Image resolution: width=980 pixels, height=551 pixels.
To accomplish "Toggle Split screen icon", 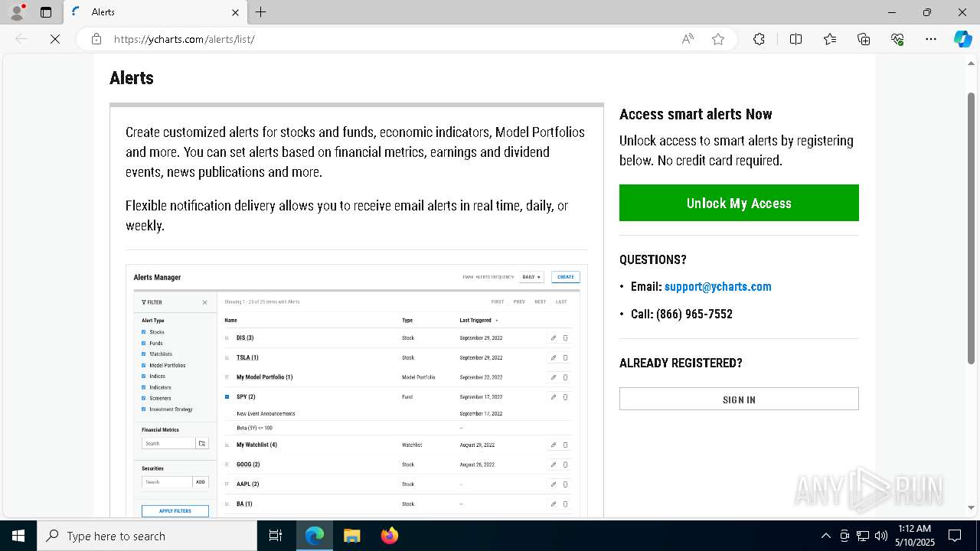I will point(795,39).
